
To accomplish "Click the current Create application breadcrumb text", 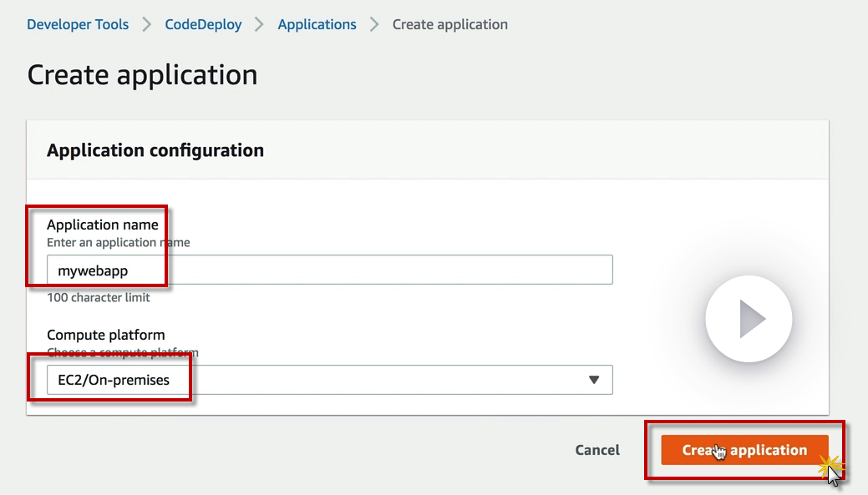I will (x=449, y=24).
